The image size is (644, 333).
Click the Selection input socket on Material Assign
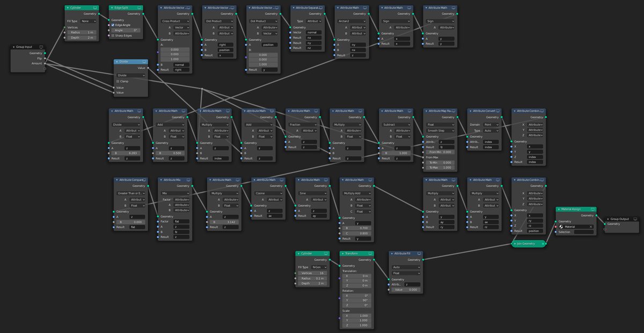tap(556, 232)
